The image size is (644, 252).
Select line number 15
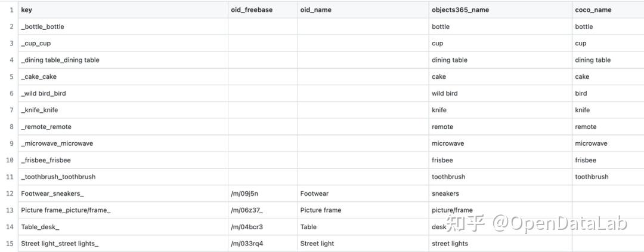point(10,244)
